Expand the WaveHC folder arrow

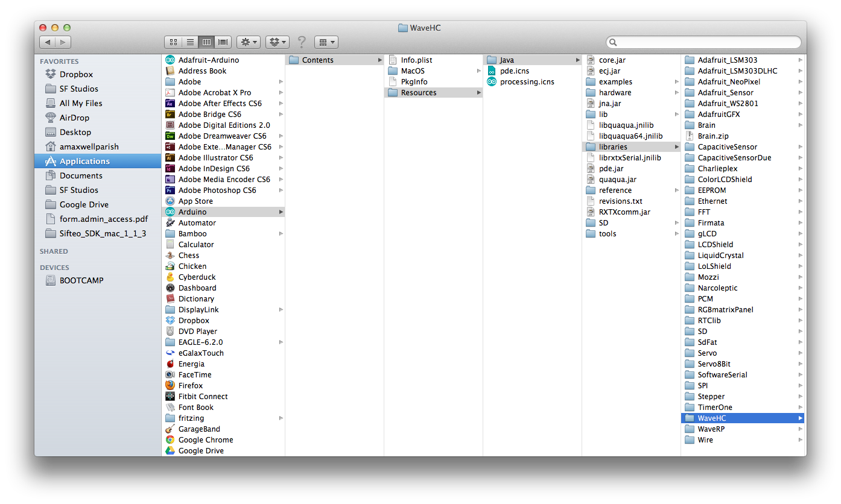point(800,418)
